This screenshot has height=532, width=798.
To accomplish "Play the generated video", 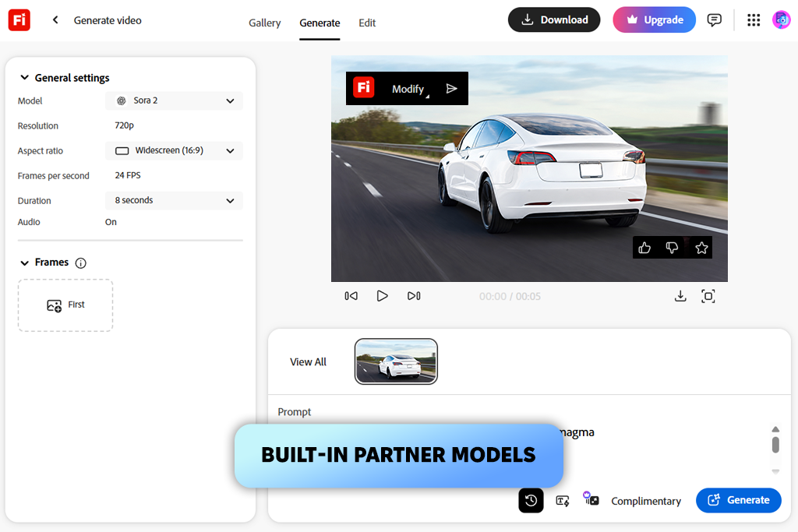I will [382, 296].
